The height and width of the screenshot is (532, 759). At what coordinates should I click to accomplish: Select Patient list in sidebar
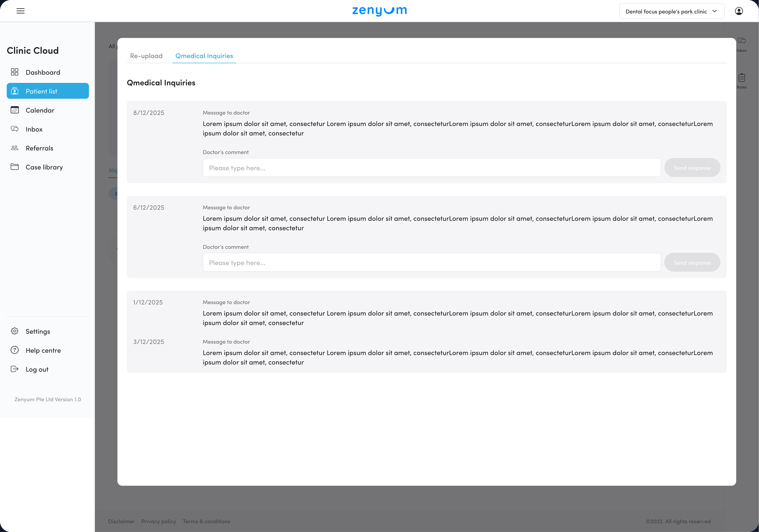(48, 91)
